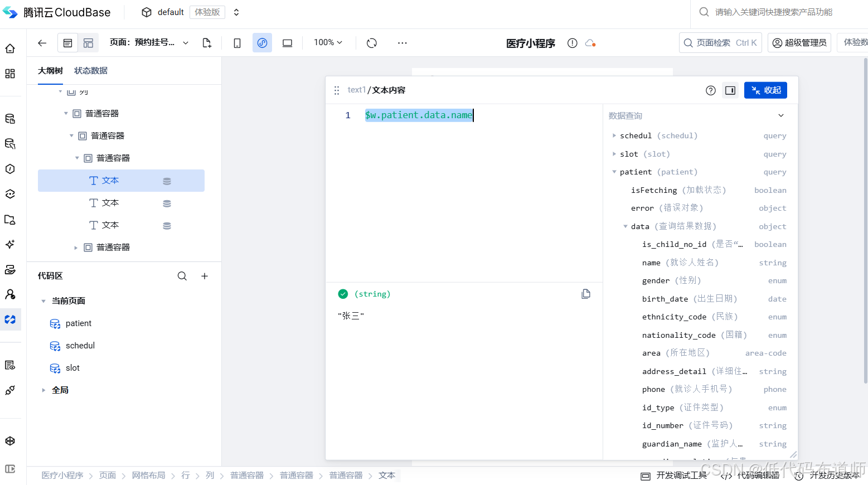Collapse the 当前页面 code group
The width and height of the screenshot is (868, 485).
43,301
